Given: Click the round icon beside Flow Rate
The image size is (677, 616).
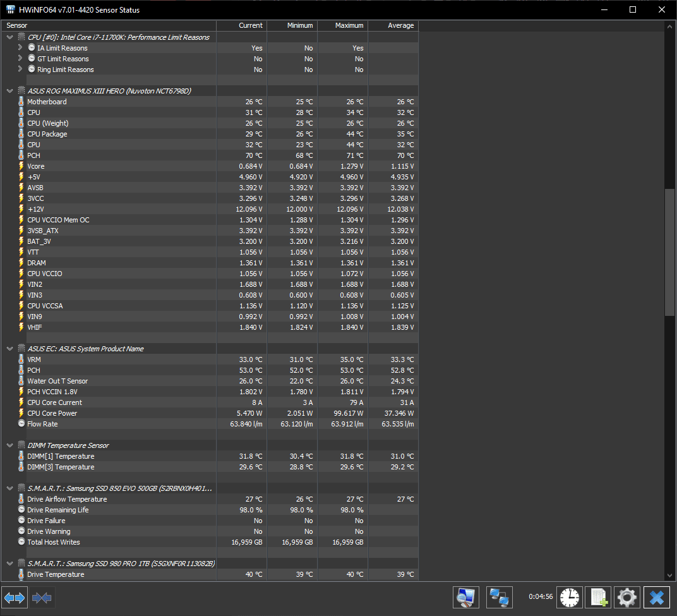Looking at the screenshot, I should 21,424.
